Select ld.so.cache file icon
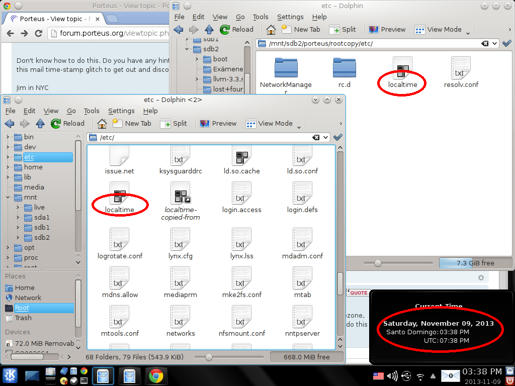Screen dimensions: 515x386 point(241,158)
